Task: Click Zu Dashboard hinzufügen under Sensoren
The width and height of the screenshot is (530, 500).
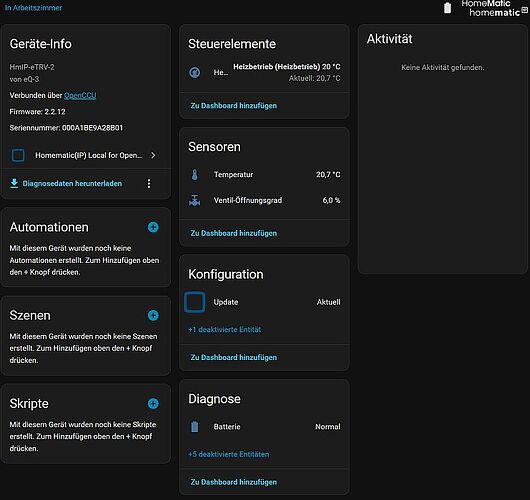Action: [234, 233]
